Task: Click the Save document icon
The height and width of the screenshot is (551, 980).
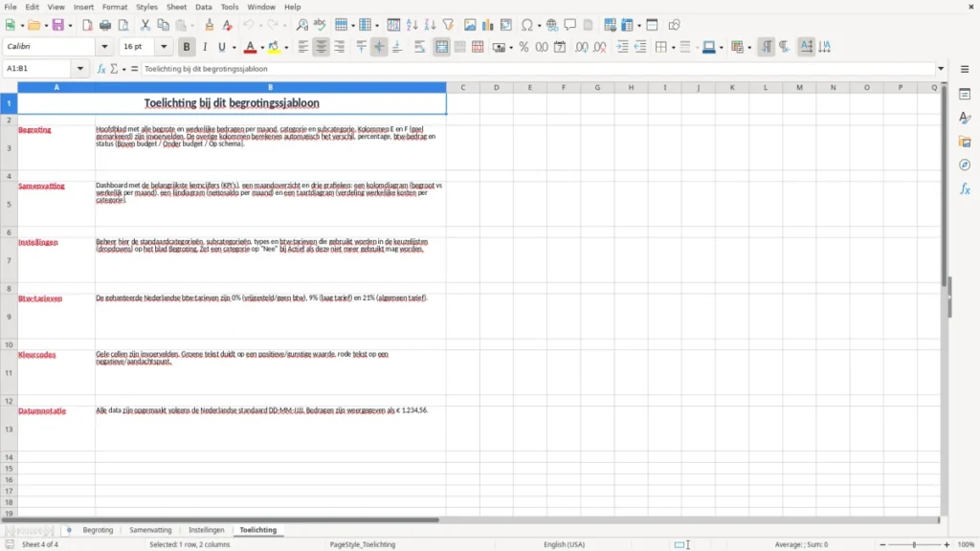Action: (58, 25)
